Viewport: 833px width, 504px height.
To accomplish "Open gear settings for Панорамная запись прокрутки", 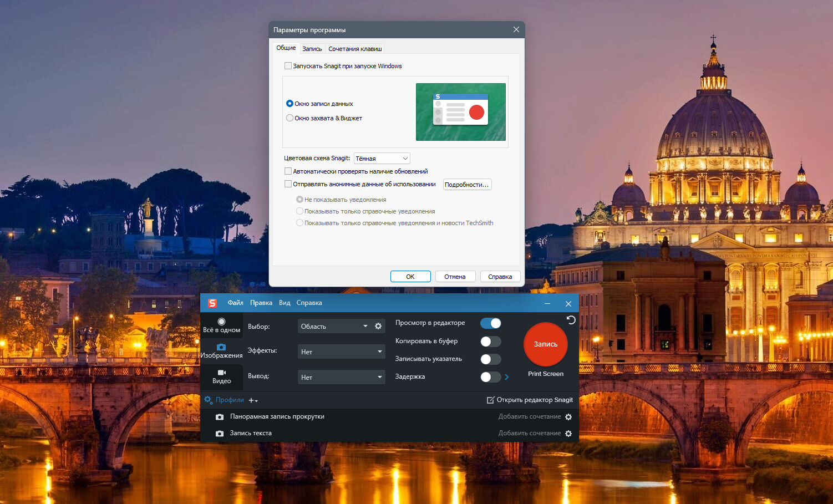I will pyautogui.click(x=568, y=417).
